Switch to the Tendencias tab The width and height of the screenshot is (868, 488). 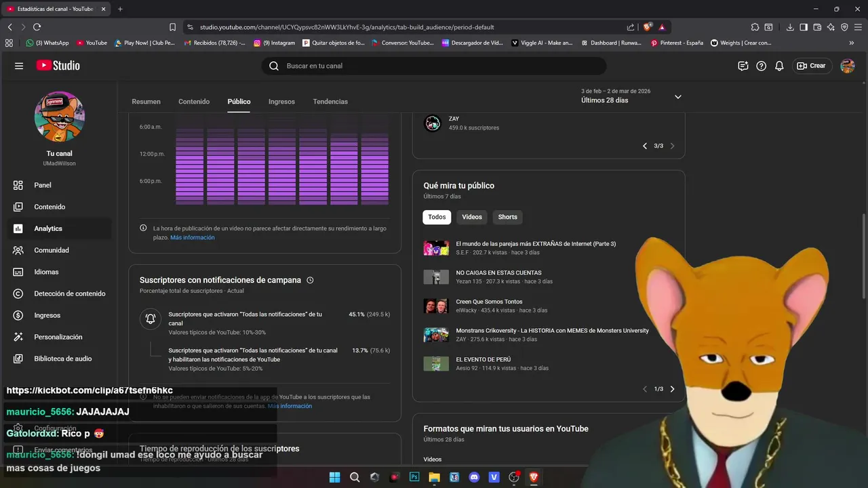330,102
